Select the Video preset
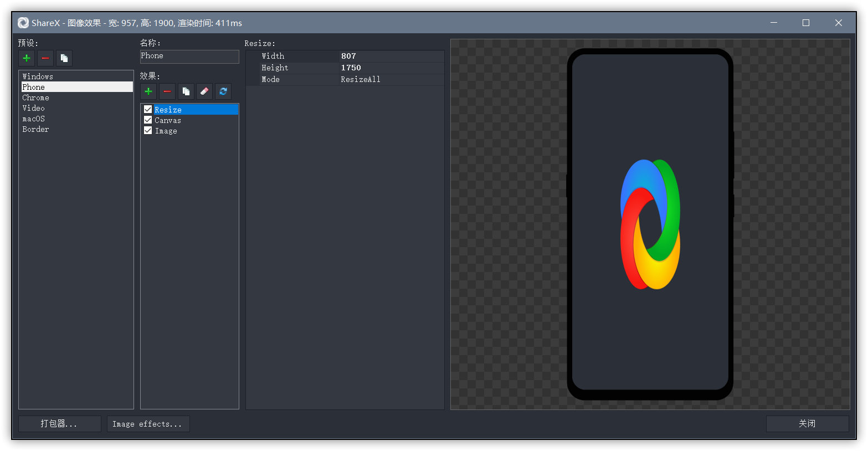This screenshot has width=868, height=451. coord(76,108)
